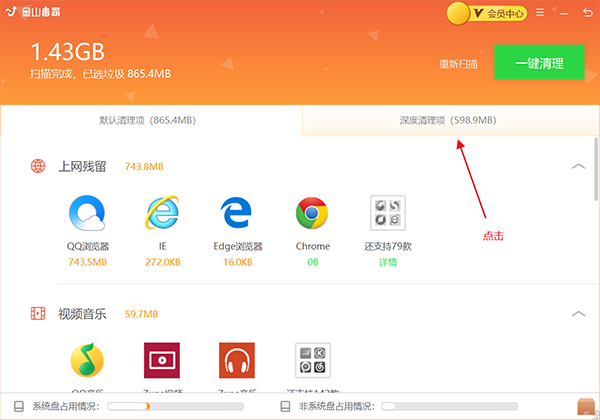
Task: Select the IE browser icon
Action: [162, 213]
